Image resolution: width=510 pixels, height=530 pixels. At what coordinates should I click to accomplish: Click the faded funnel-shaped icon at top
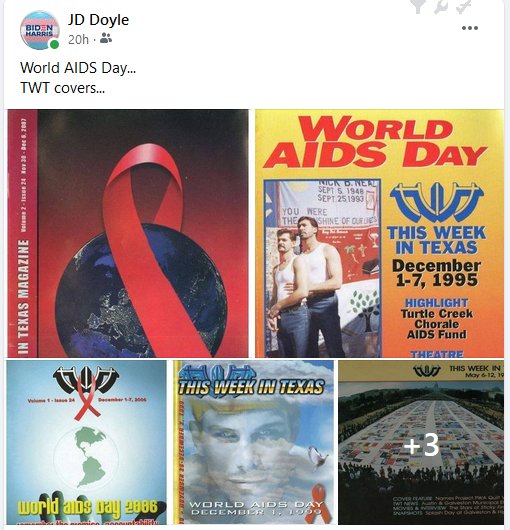click(417, 6)
